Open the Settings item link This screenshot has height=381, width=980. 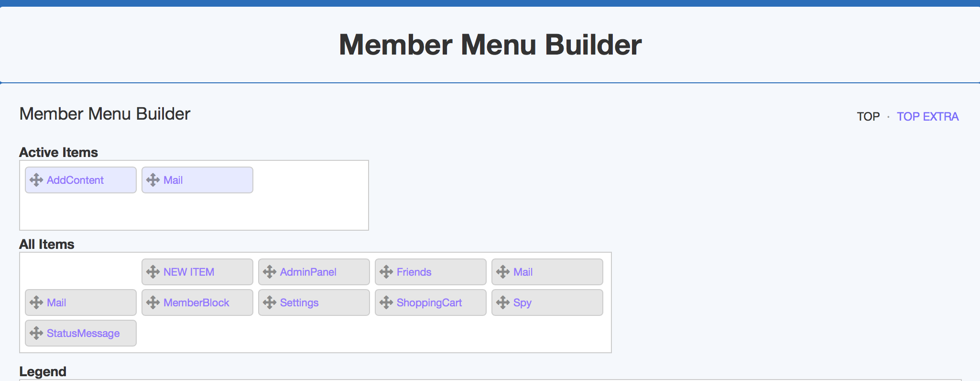[x=299, y=303]
